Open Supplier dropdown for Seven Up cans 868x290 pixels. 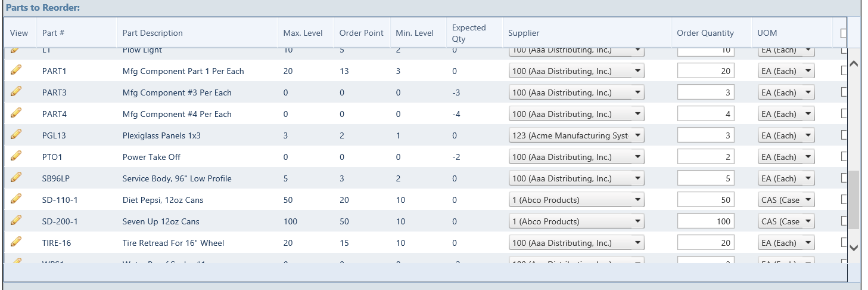pyautogui.click(x=576, y=221)
